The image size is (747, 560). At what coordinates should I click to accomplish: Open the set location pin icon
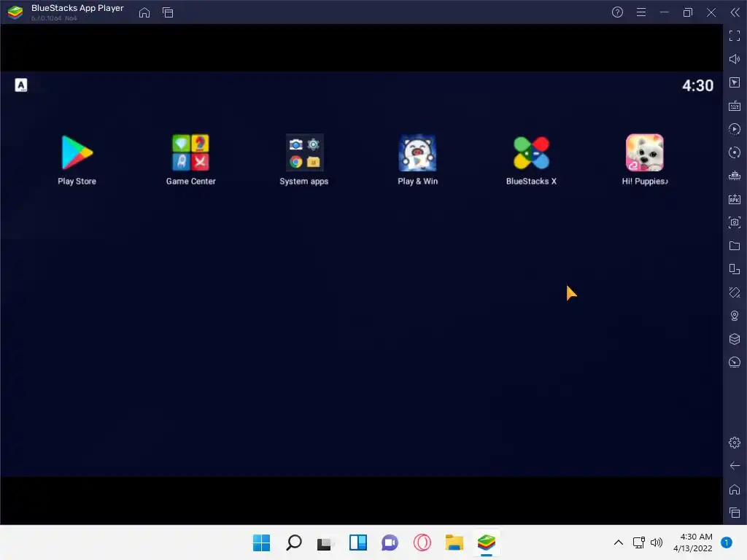[735, 316]
